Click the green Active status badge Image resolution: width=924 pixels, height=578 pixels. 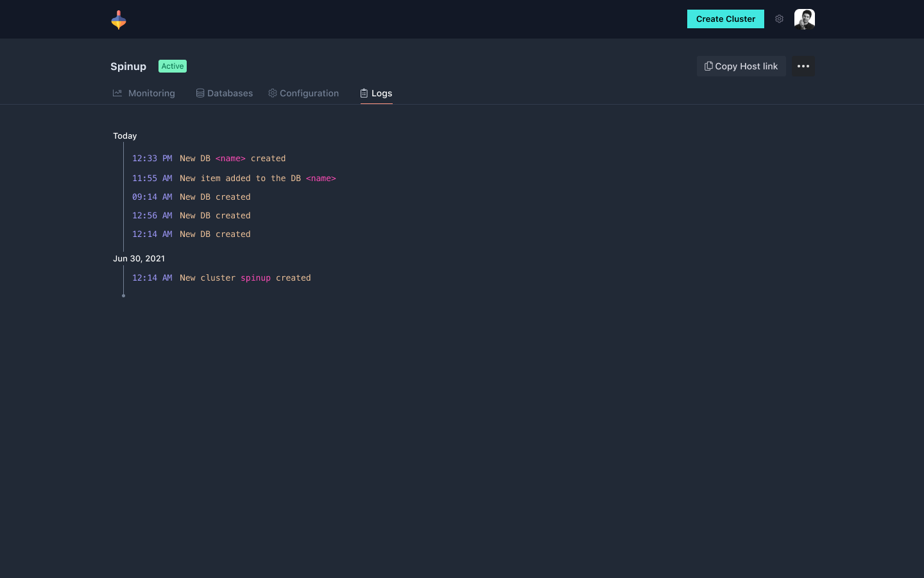(173, 66)
